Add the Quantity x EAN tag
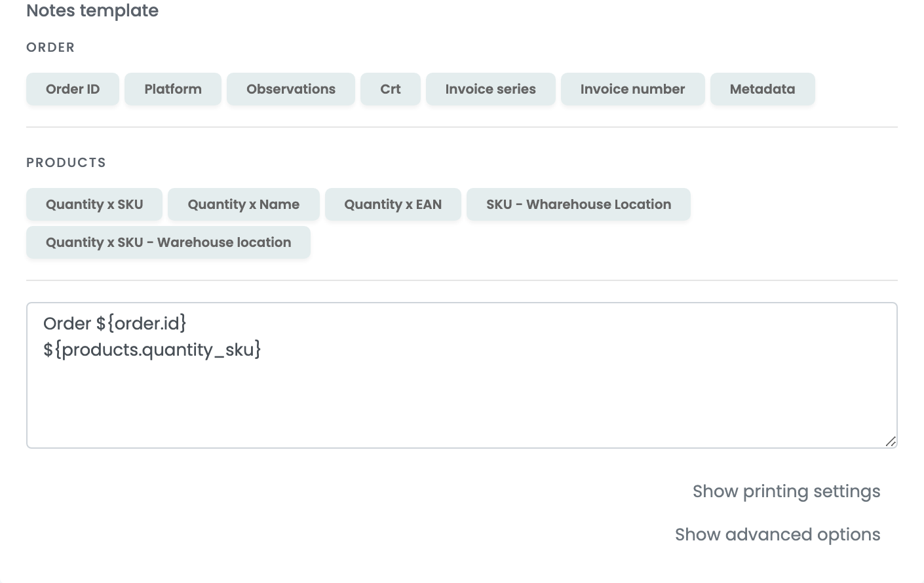This screenshot has width=924, height=583. pyautogui.click(x=393, y=204)
